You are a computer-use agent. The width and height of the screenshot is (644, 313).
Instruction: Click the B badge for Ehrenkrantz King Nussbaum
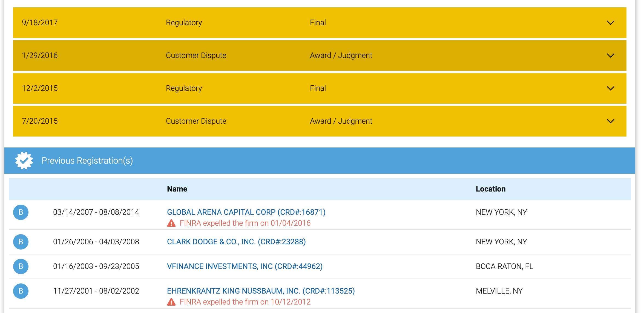point(21,291)
